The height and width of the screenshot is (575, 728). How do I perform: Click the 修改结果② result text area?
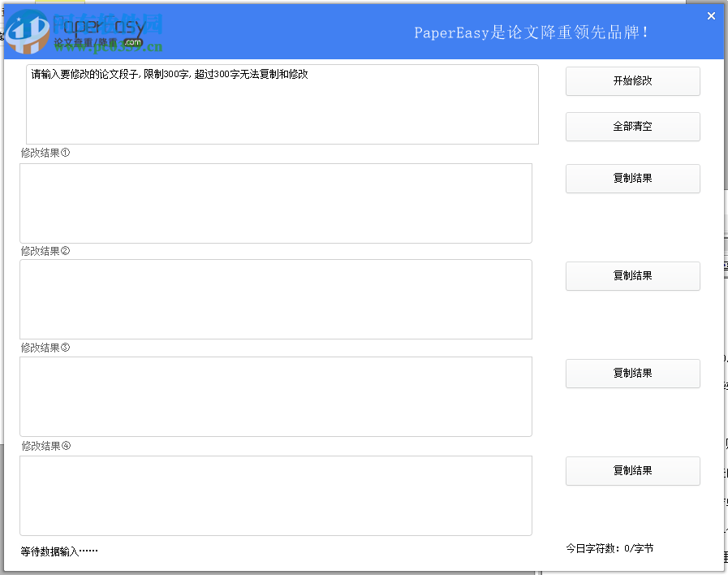[x=276, y=299]
